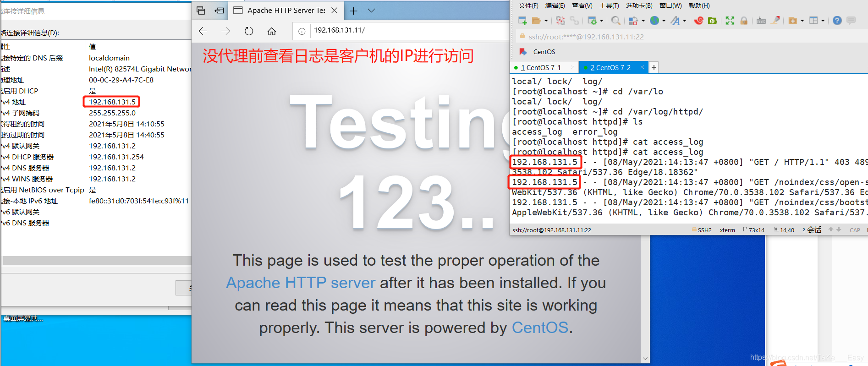
Task: Click the globe encoding icon in Xshell
Action: pos(654,21)
